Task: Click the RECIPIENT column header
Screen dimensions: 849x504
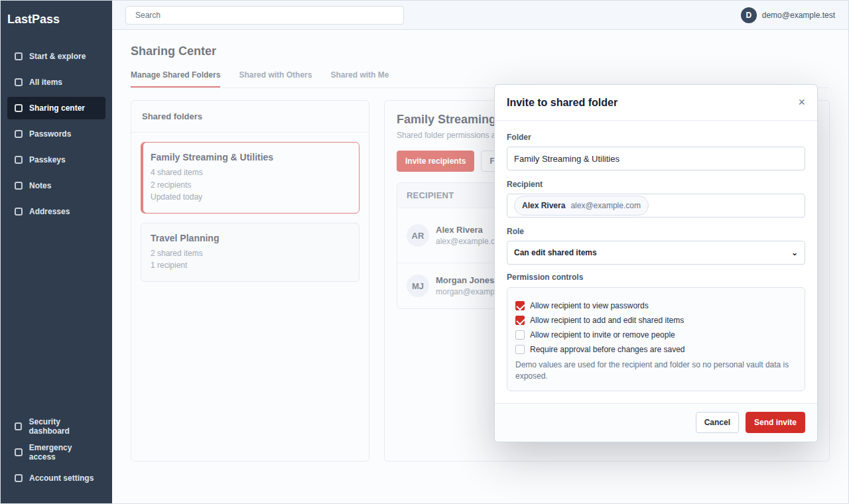Action: (430, 196)
